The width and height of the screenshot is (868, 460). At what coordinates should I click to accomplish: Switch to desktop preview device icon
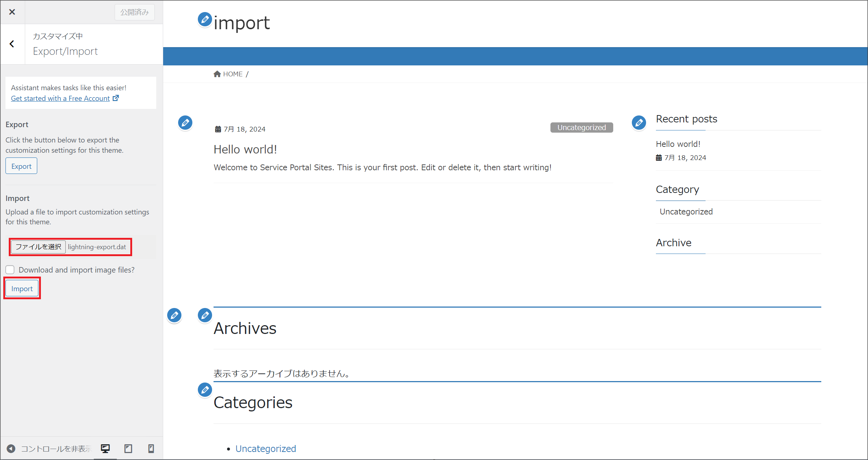click(105, 448)
